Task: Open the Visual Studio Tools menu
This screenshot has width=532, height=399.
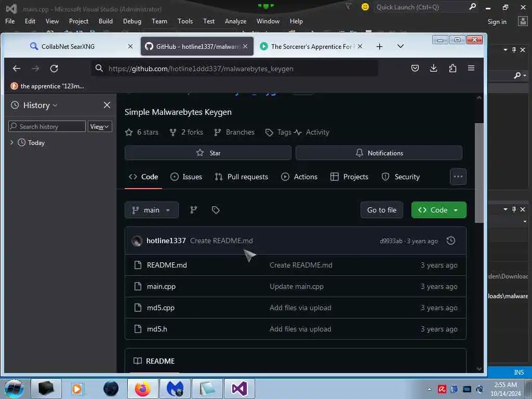Action: tap(185, 21)
